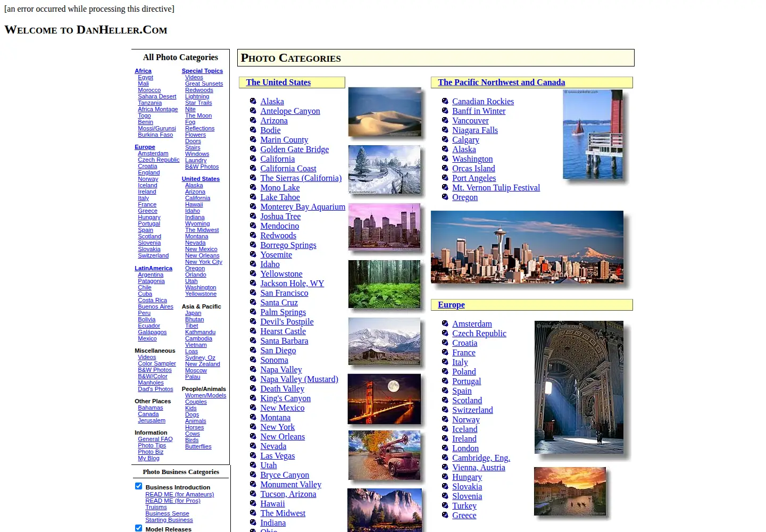766x532 pixels.
Task: Open Antelope Canyon link
Action: click(x=290, y=111)
